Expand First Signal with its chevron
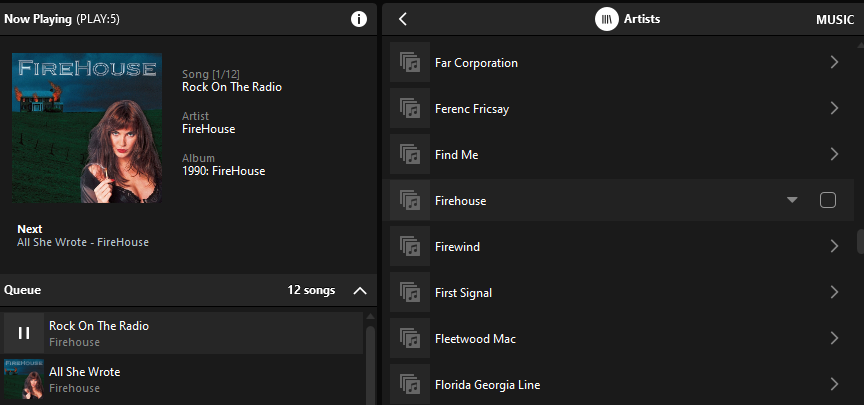864x405 pixels. tap(834, 292)
